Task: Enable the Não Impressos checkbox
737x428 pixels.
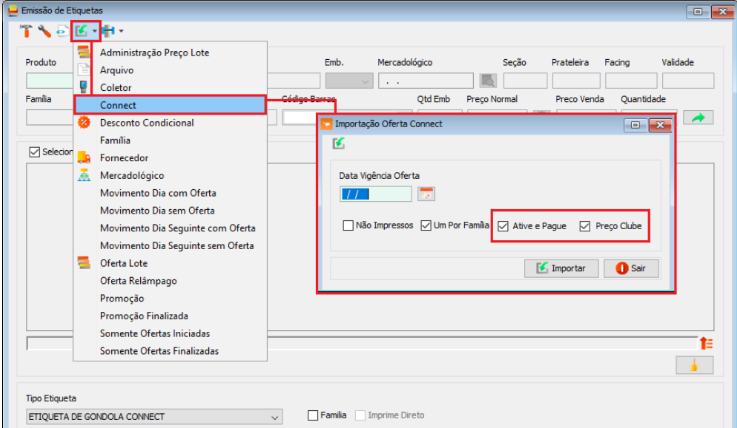Action: click(349, 226)
